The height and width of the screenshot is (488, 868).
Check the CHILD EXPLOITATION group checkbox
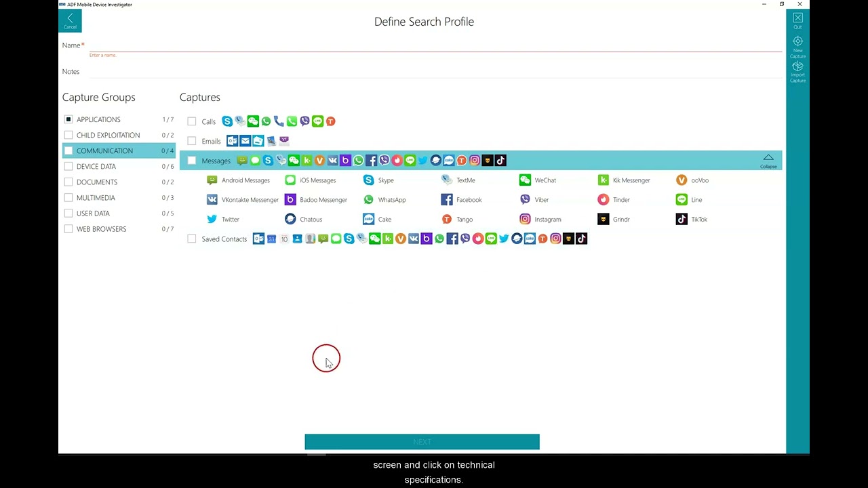[x=68, y=135]
